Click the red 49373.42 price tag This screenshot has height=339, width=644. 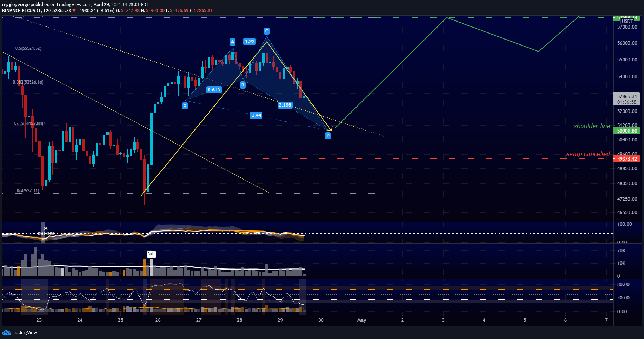pos(627,159)
